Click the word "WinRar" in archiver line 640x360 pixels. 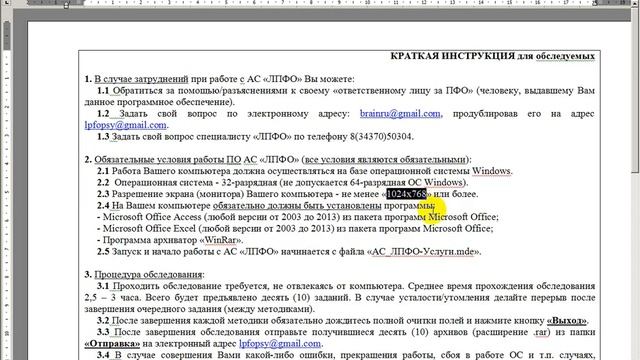[x=220, y=240]
